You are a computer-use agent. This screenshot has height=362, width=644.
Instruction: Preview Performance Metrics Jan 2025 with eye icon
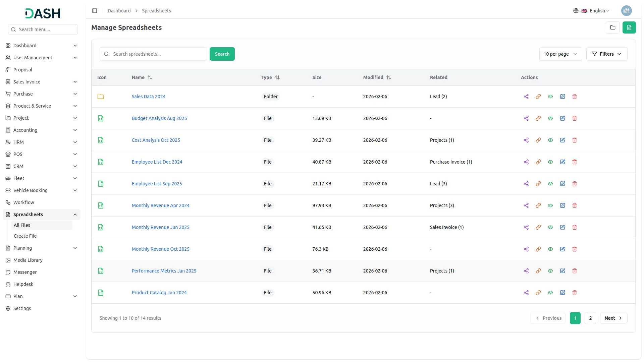[550, 271]
